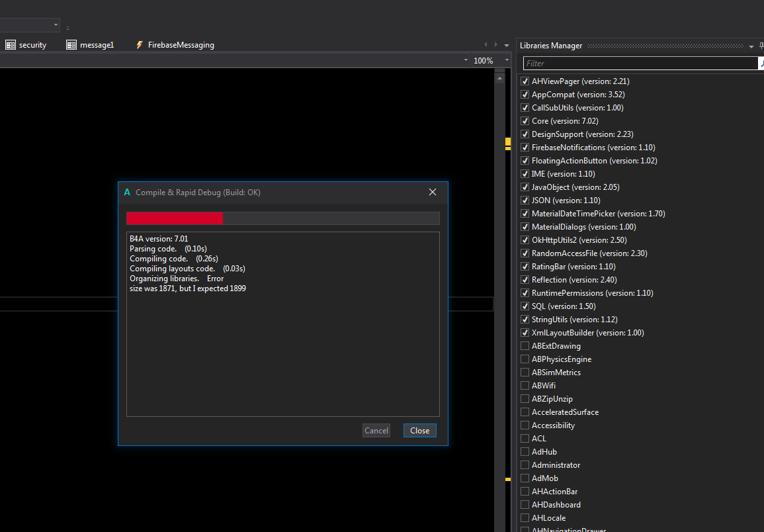Click the module icon beside message1 tab label
Image resolution: width=764 pixels, height=532 pixels.
(x=70, y=45)
